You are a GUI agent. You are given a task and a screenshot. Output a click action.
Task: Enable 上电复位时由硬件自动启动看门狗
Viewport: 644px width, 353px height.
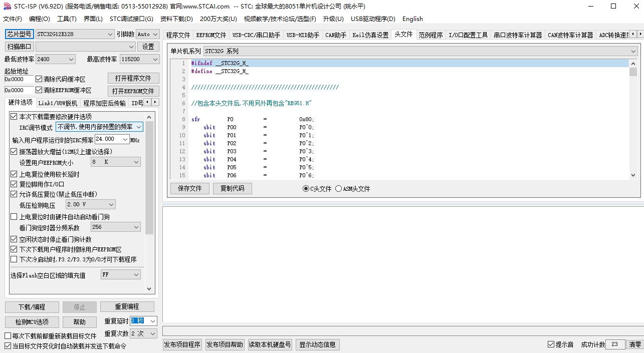[14, 217]
